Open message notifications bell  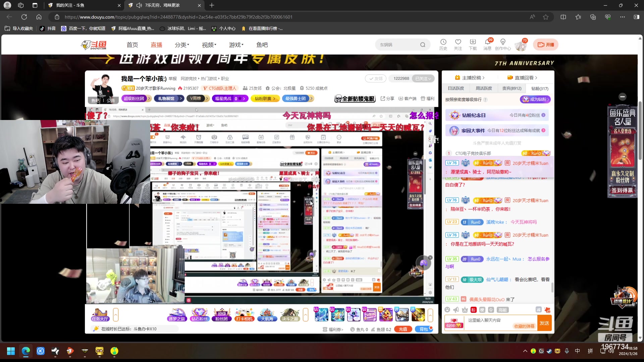click(487, 44)
